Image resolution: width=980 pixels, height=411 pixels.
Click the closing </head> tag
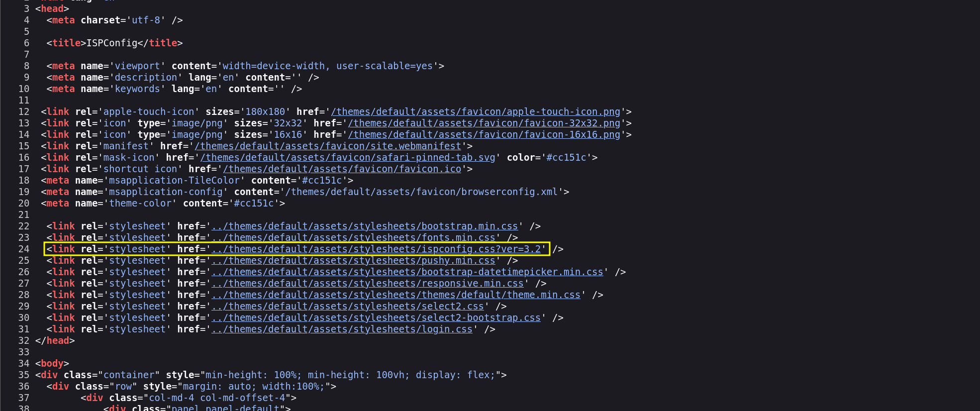click(x=55, y=341)
